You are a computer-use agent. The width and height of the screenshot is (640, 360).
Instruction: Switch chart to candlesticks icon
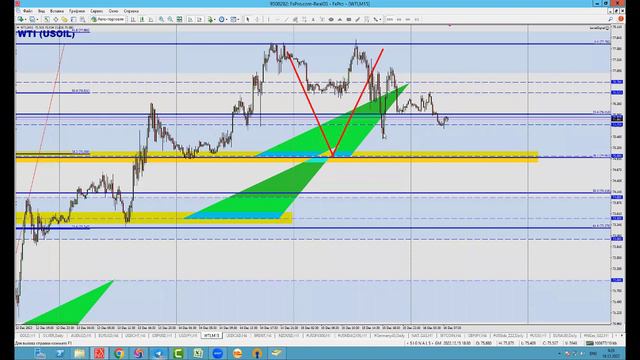click(x=142, y=19)
